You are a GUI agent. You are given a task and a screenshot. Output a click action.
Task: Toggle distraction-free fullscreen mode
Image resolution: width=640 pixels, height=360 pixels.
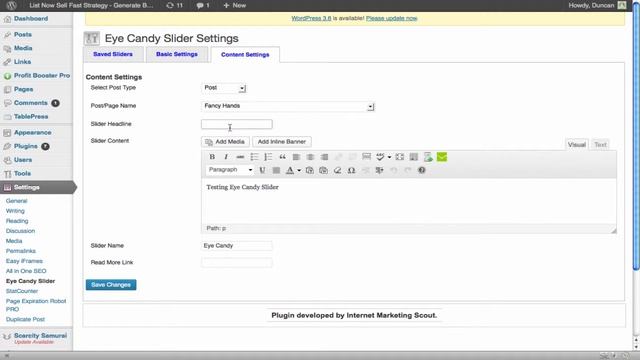pyautogui.click(x=400, y=157)
